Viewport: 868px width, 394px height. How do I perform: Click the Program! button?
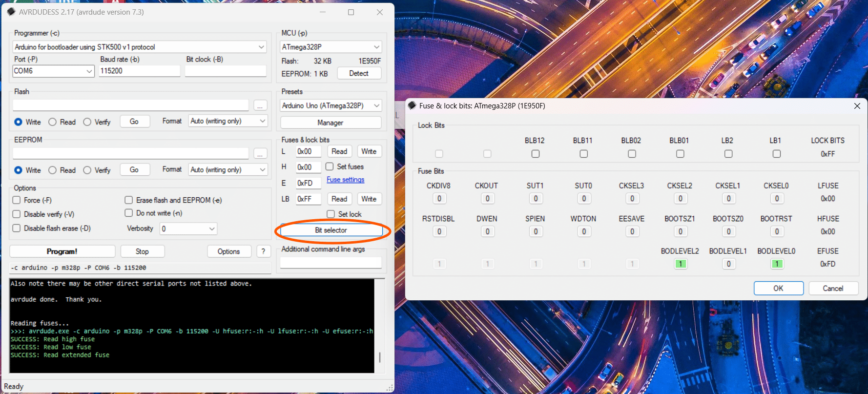(x=62, y=251)
